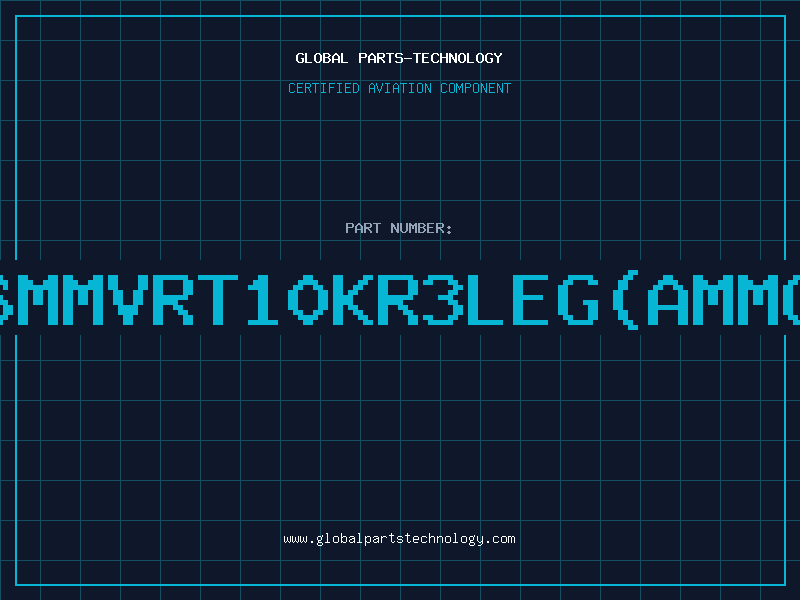This screenshot has height=600, width=800.
Task: Click the large part number text
Action: [x=400, y=300]
